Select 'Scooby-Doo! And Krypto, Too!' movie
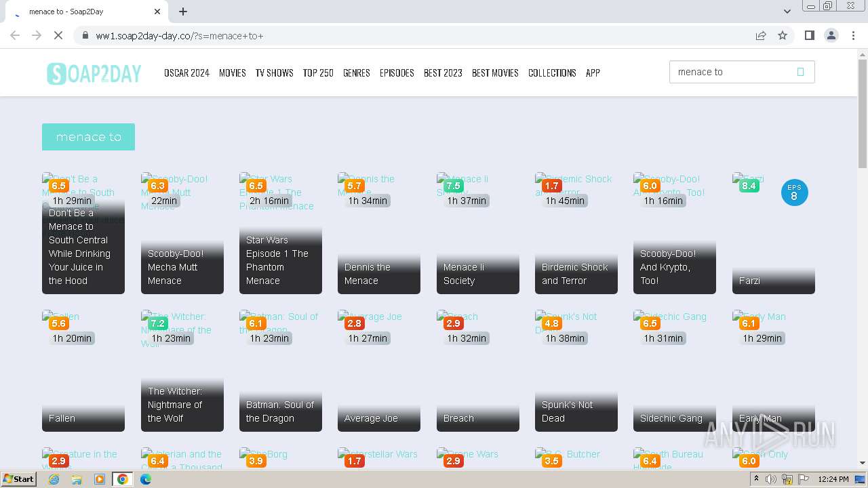 pos(675,233)
